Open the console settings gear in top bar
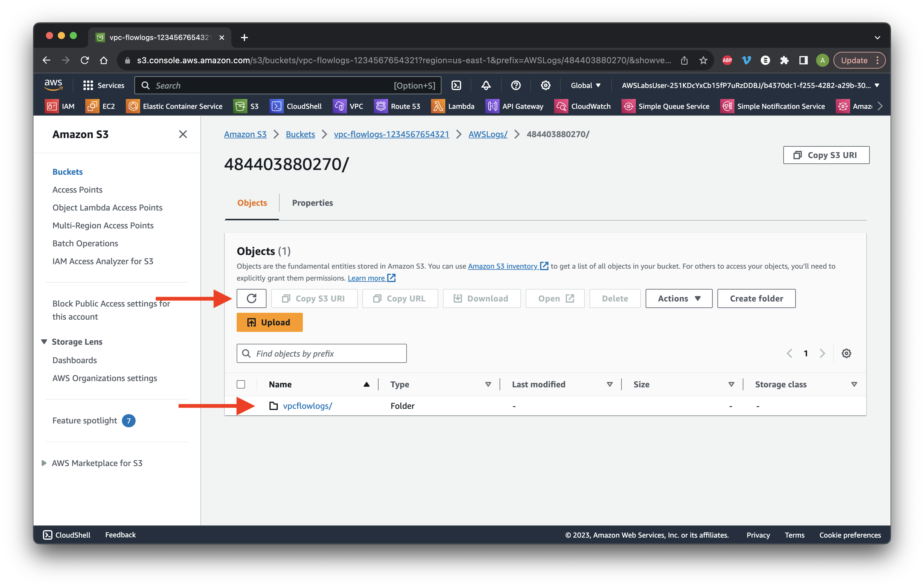 546,85
